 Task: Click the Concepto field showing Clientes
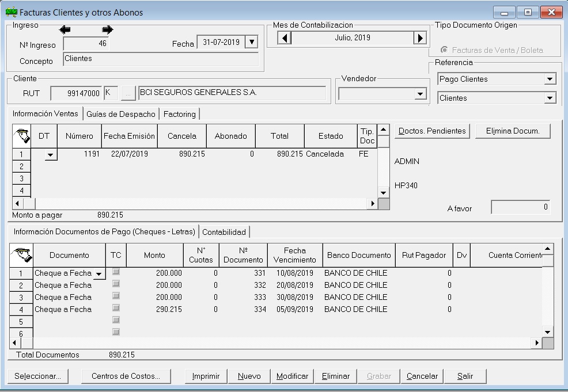(x=161, y=59)
